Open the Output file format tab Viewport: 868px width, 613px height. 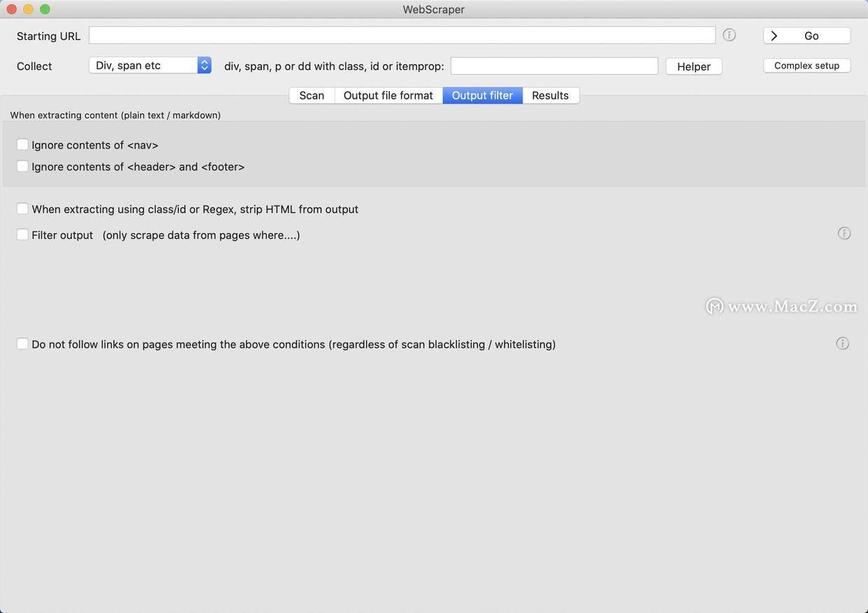pyautogui.click(x=388, y=95)
